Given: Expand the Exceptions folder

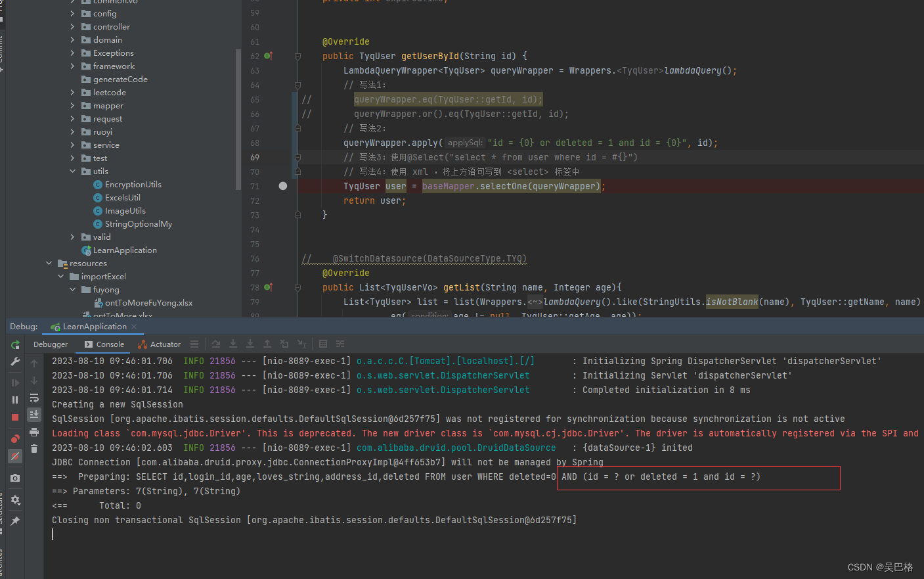Looking at the screenshot, I should tap(72, 53).
